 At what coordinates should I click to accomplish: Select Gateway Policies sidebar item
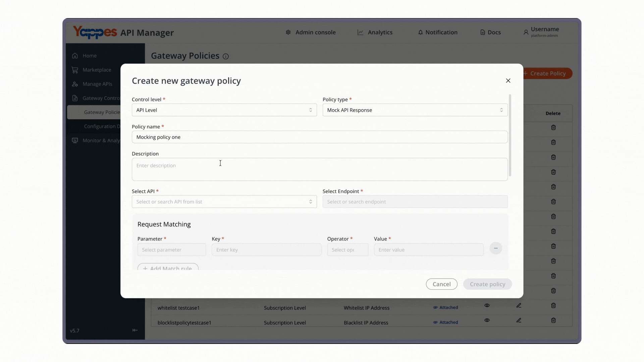click(94, 112)
